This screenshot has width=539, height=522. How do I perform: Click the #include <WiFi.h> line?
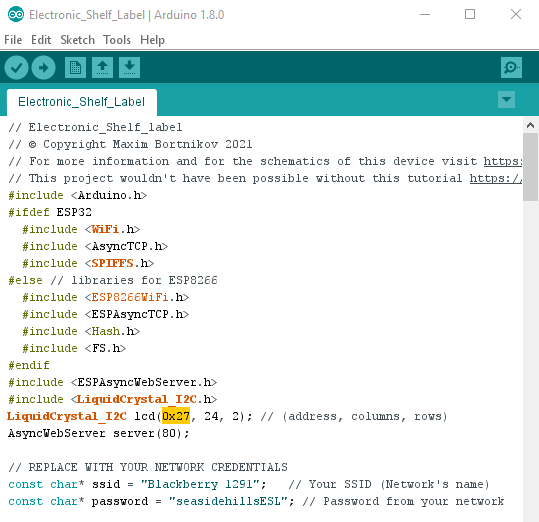coord(81,229)
